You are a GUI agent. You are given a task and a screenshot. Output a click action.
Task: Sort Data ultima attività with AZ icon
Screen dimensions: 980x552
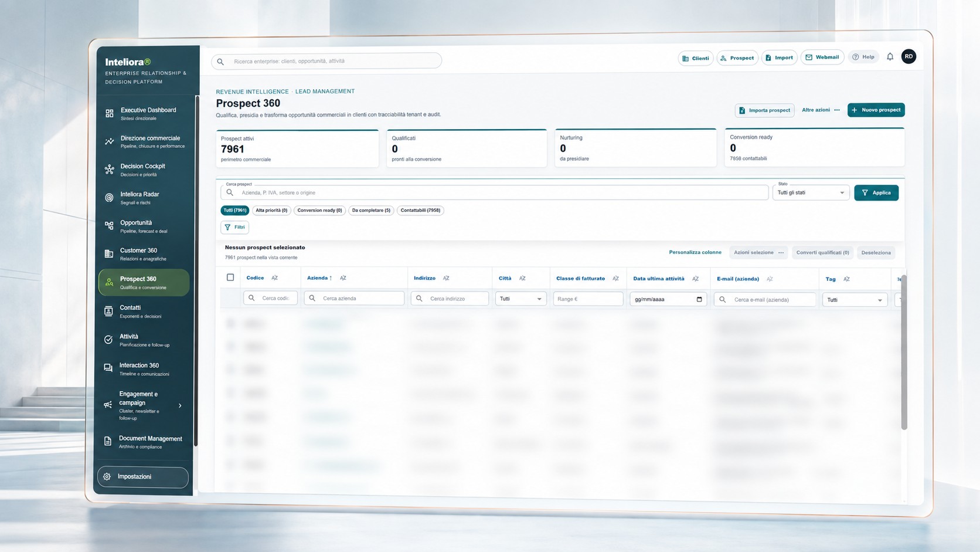pyautogui.click(x=695, y=279)
